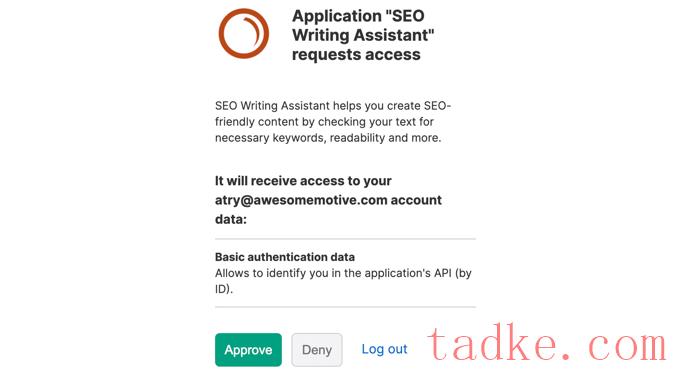The image size is (680, 373).
Task: Deny the application access request
Action: tap(317, 350)
